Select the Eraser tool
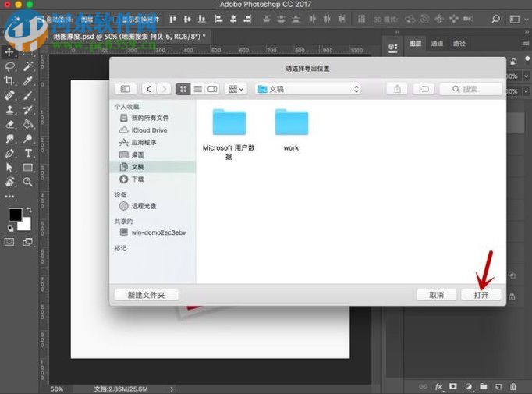 9,124
